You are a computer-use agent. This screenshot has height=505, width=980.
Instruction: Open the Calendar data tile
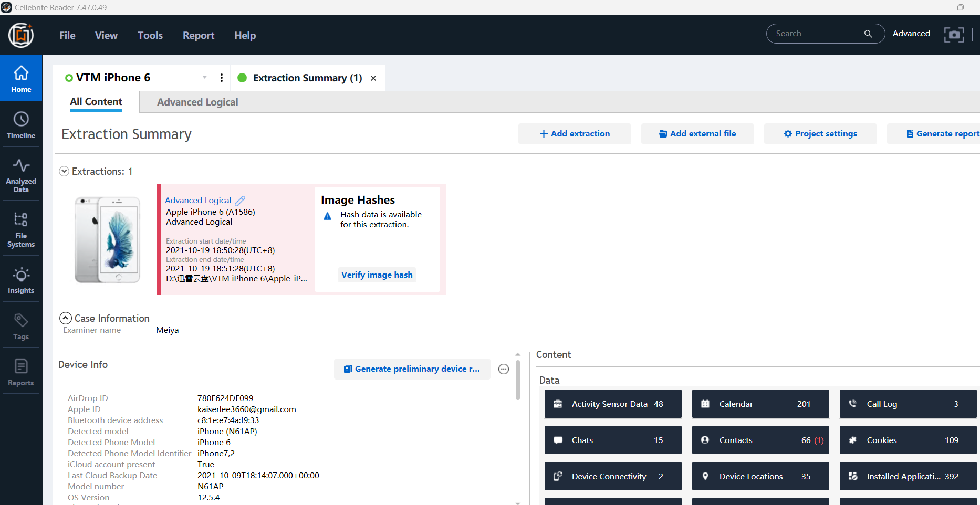coord(760,404)
